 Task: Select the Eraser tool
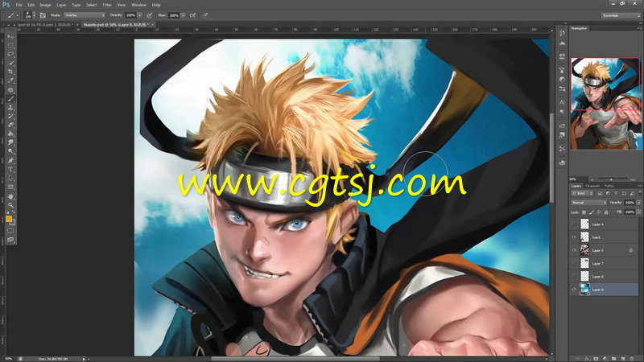(x=10, y=125)
